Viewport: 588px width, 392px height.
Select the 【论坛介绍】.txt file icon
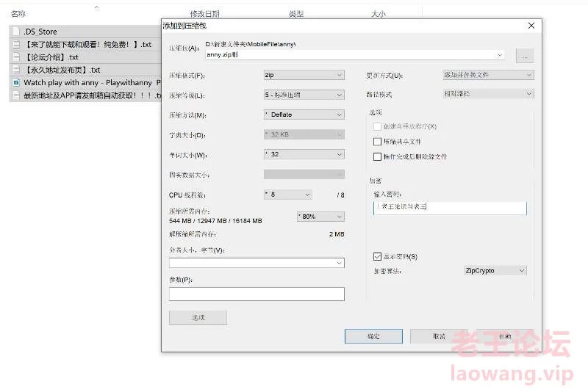pyautogui.click(x=16, y=57)
